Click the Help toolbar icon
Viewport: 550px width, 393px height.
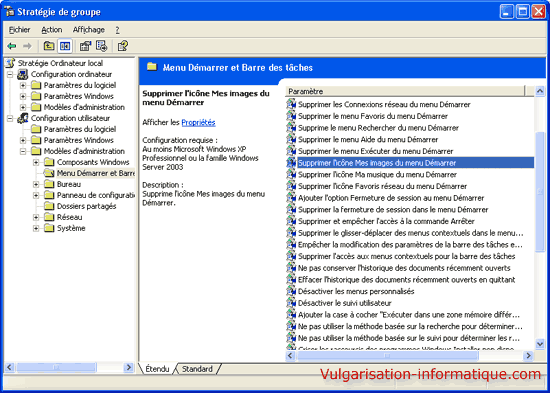click(x=122, y=46)
